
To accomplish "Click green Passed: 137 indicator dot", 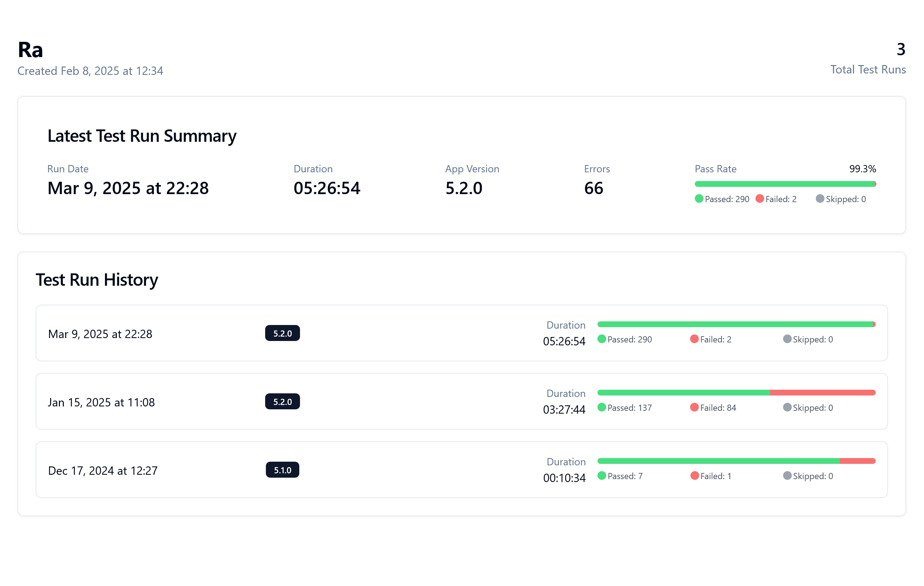I will (602, 407).
